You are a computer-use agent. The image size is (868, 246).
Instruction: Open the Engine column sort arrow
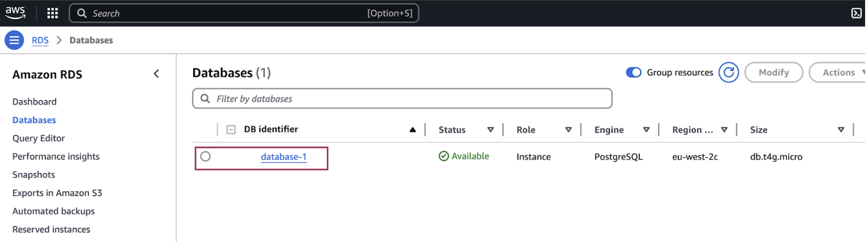click(646, 130)
